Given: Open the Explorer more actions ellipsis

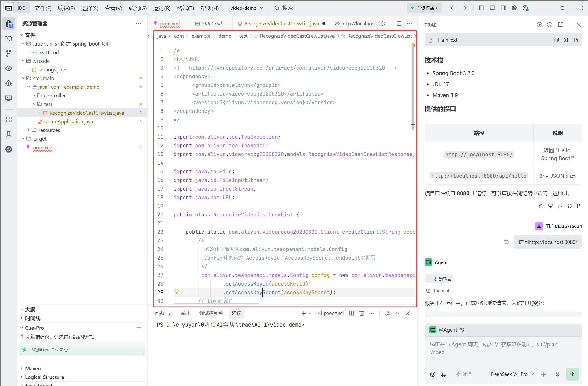Looking at the screenshot, I should click(138, 23).
